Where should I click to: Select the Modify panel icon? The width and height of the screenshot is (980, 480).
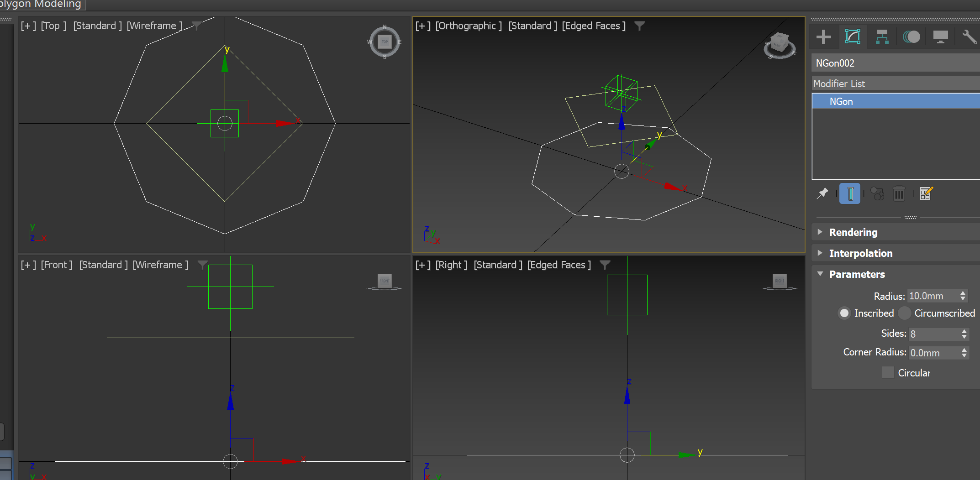(x=852, y=37)
